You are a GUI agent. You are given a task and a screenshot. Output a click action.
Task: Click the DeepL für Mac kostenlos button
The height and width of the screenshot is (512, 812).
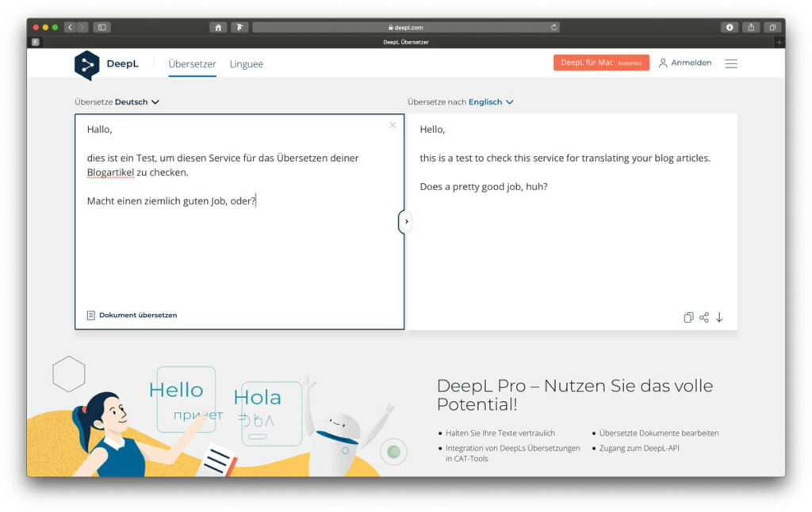601,62
